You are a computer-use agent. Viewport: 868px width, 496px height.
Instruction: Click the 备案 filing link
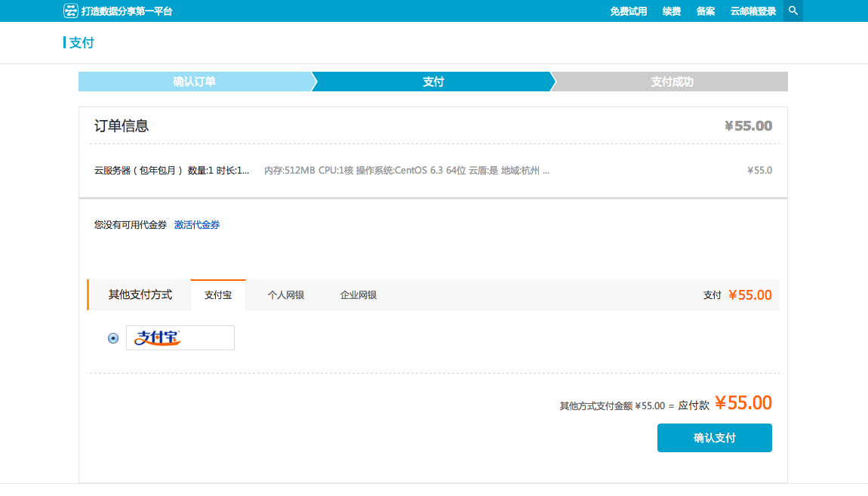[705, 11]
